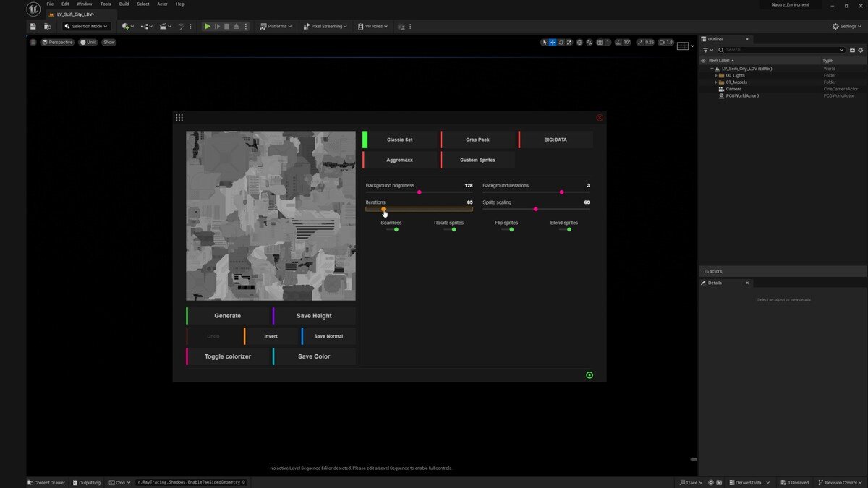The height and width of the screenshot is (488, 868).
Task: Toggle the Seamless switch
Action: [x=391, y=229]
